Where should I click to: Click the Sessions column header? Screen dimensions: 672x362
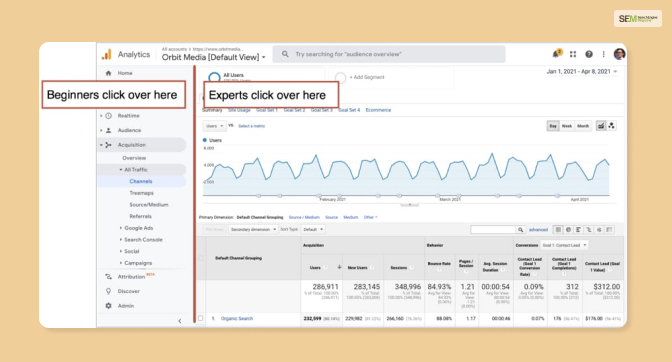399,267
